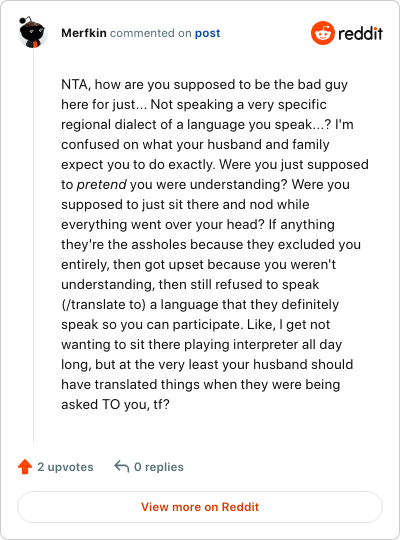The height and width of the screenshot is (540, 400).
Task: Click the "0 replies" count label
Action: (x=159, y=467)
